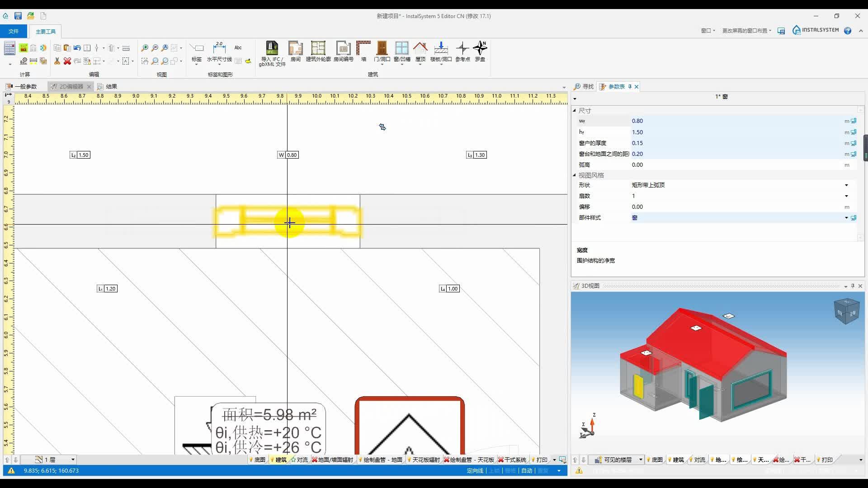Collapse the 尺寸 section
868x488 pixels.
tap(575, 111)
